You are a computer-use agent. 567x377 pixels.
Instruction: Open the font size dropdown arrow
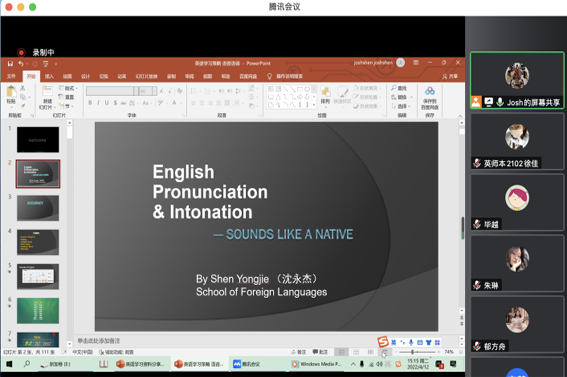click(154, 91)
